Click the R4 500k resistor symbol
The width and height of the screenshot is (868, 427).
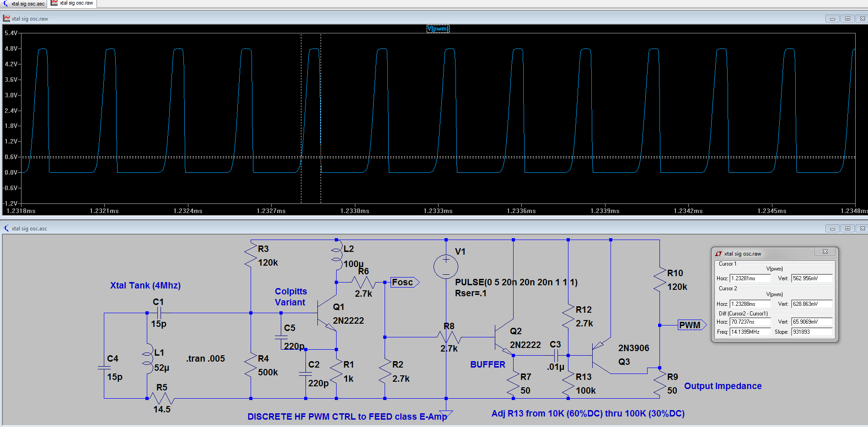[x=251, y=365]
